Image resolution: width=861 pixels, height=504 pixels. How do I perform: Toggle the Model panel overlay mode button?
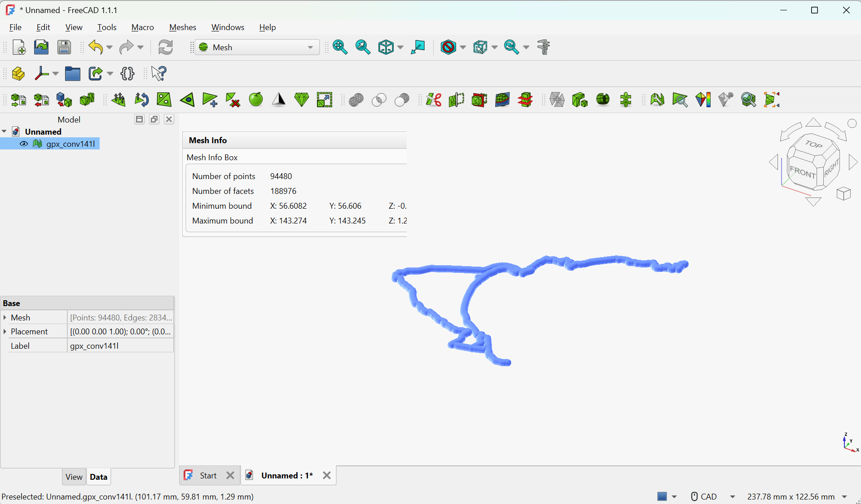[140, 119]
